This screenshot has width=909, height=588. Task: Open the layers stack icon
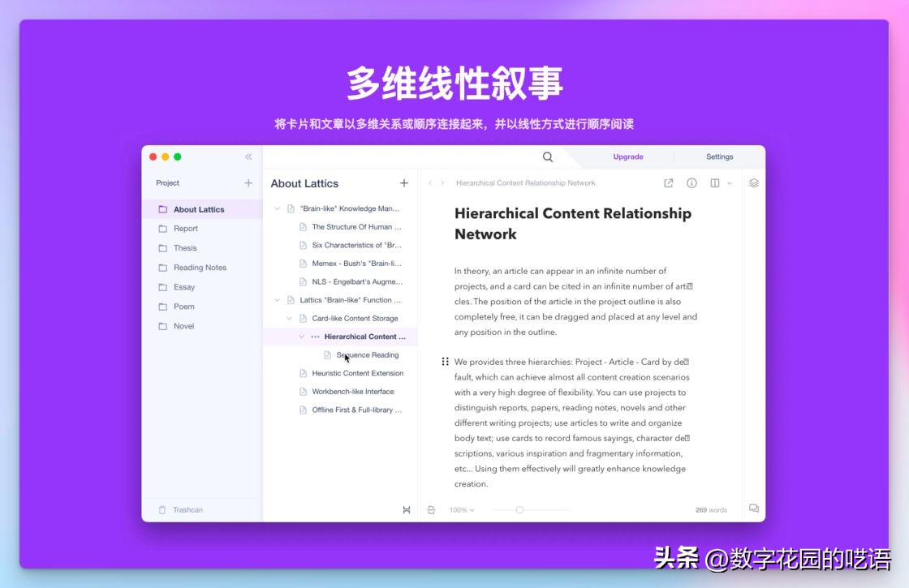point(754,183)
